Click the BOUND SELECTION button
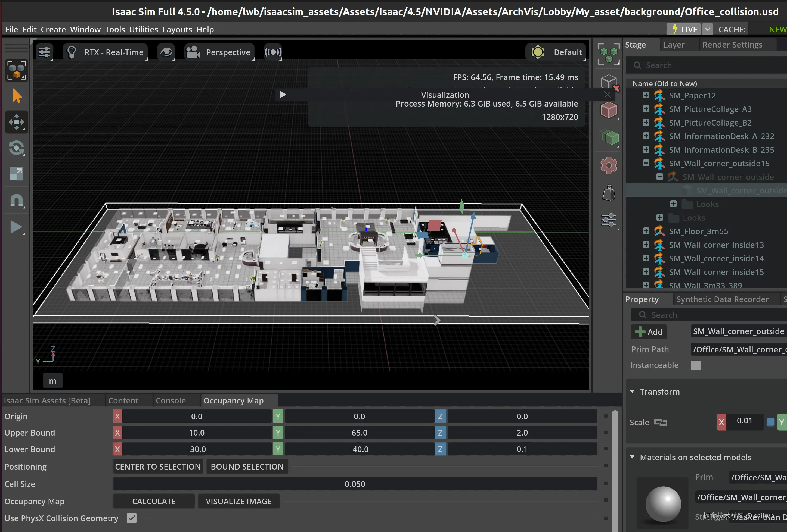This screenshot has height=532, width=787. pyautogui.click(x=247, y=466)
